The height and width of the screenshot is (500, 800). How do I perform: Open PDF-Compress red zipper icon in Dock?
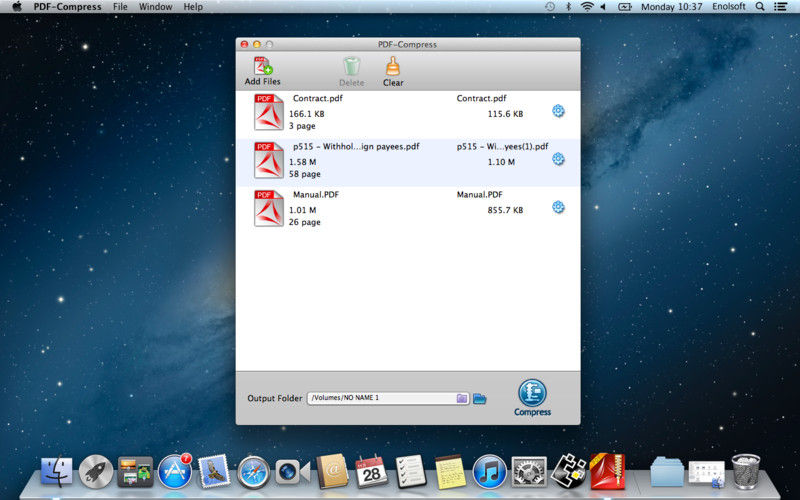pyautogui.click(x=608, y=471)
